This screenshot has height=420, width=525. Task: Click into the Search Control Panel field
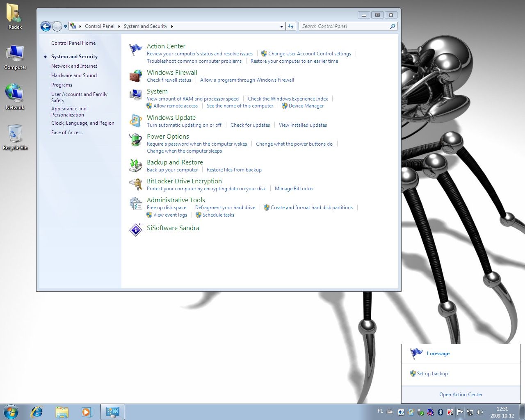click(x=344, y=26)
